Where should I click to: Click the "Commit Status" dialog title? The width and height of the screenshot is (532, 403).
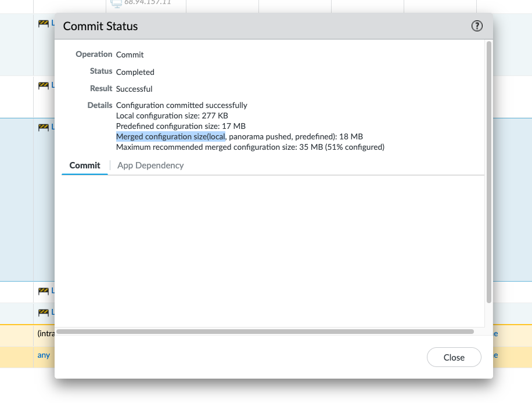(x=100, y=26)
